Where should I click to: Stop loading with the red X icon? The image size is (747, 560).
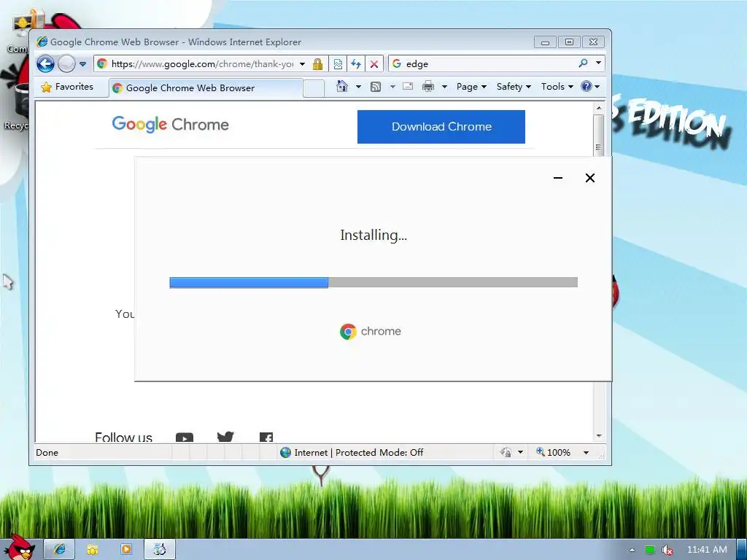coord(374,64)
